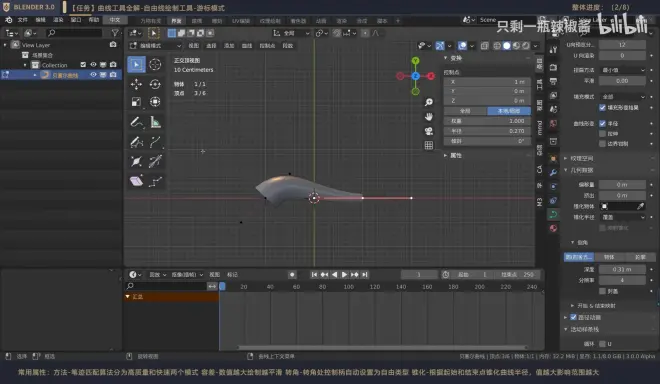Open the Material properties tab
Image resolution: width=660 pixels, height=384 pixels.
(553, 228)
